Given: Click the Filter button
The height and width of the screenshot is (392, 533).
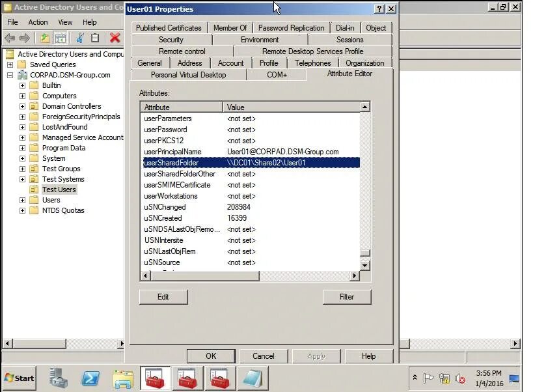Looking at the screenshot, I should tap(347, 297).
